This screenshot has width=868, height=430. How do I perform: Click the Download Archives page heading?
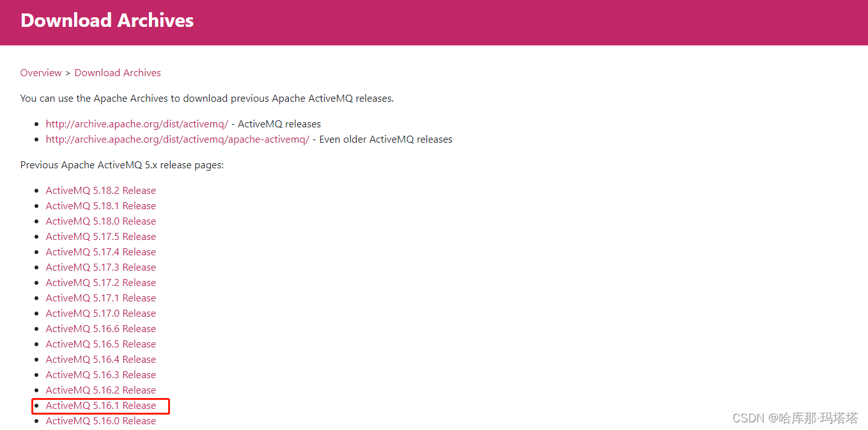pyautogui.click(x=107, y=20)
